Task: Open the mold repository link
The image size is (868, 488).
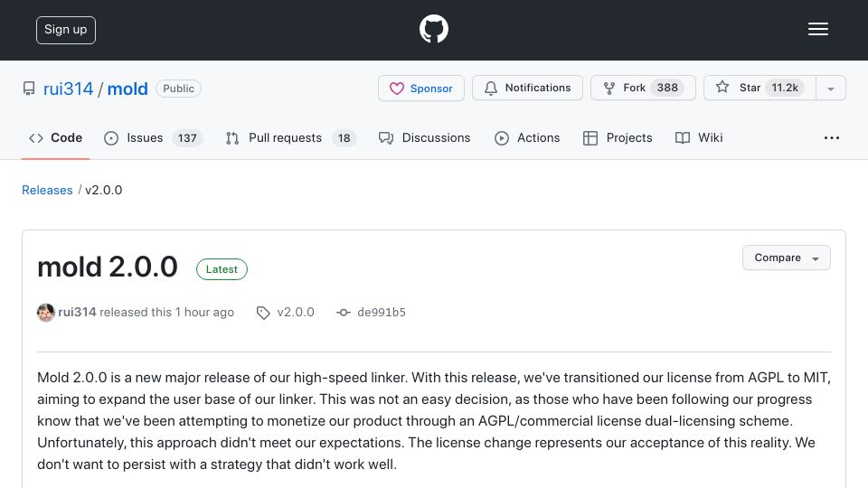Action: click(x=127, y=89)
